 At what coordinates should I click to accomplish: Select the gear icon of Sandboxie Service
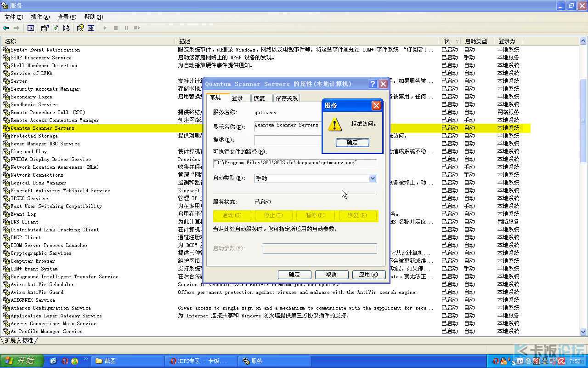6,104
